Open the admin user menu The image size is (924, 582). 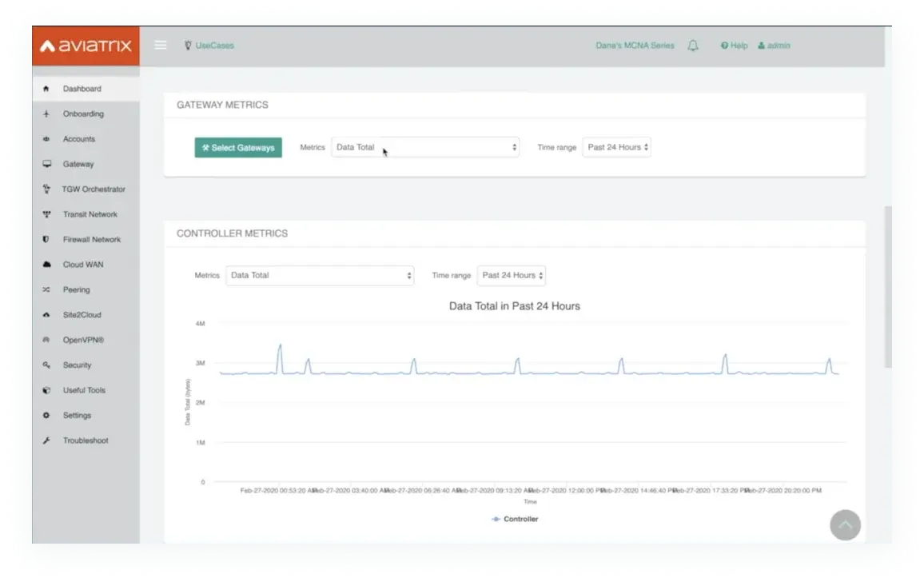tap(774, 46)
